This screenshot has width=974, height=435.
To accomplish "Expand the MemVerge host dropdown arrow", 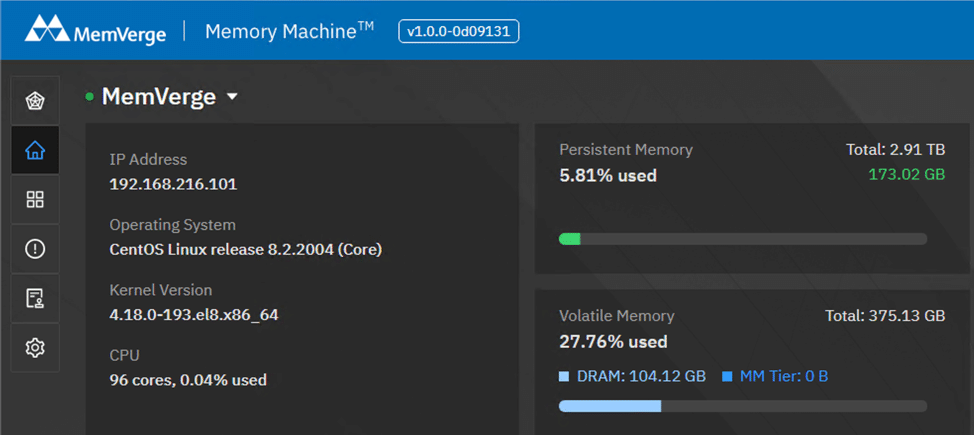I will pos(232,98).
